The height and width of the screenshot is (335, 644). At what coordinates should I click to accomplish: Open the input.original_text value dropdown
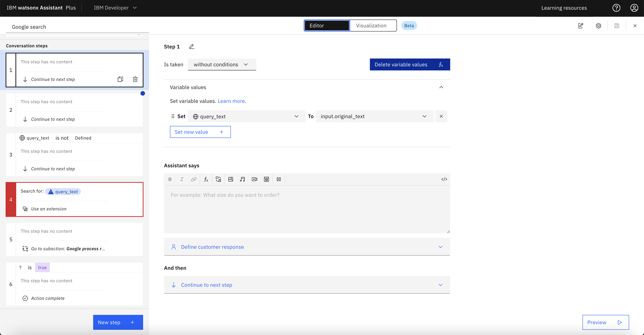[375, 116]
